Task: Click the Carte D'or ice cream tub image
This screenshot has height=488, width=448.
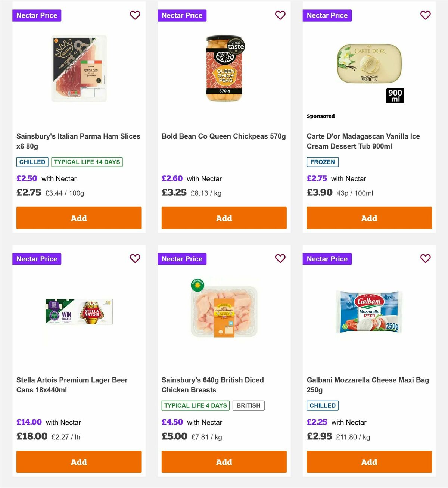Action: 369,63
